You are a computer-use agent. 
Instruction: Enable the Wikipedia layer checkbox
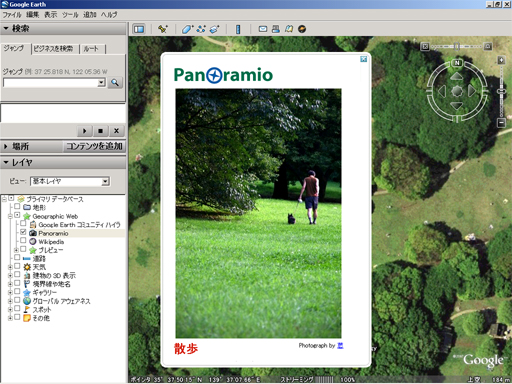point(23,240)
